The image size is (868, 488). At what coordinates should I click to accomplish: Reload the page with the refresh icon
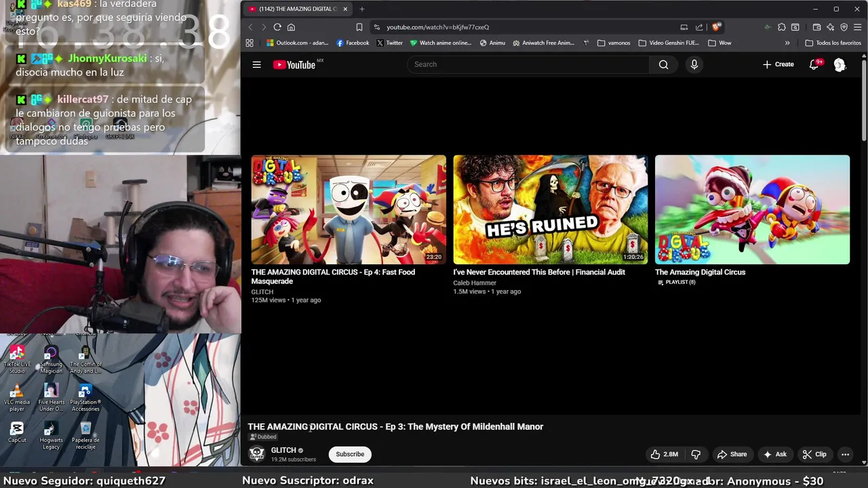(277, 27)
